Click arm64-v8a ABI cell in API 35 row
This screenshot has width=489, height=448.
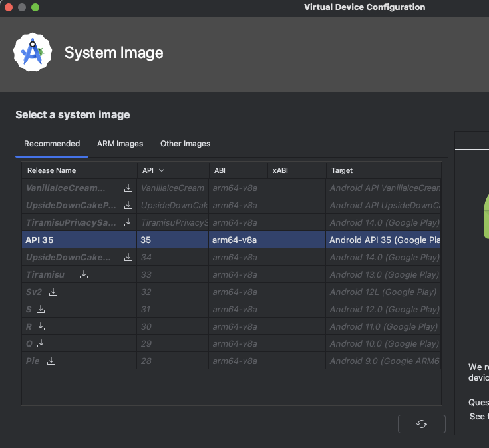(238, 240)
